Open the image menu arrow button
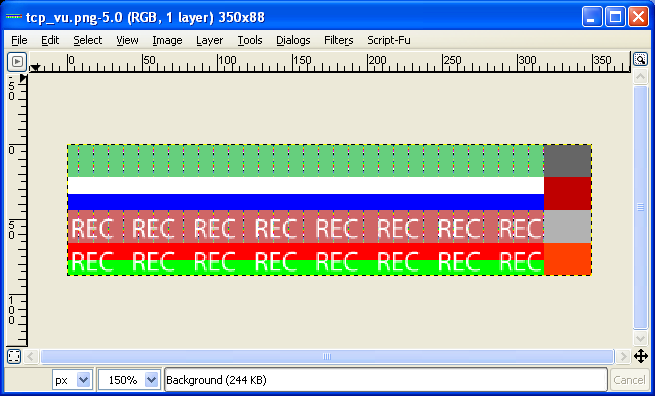 [x=17, y=62]
